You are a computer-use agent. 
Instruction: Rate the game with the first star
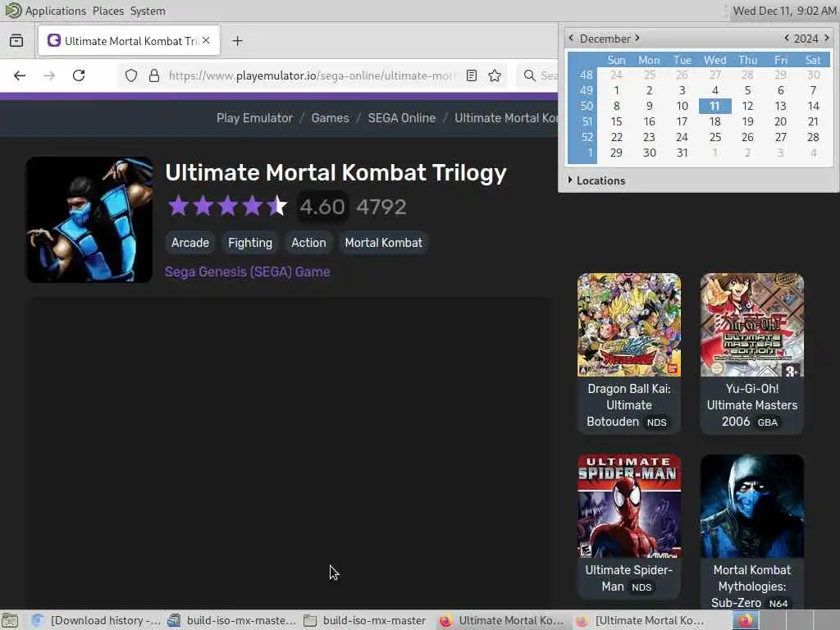pyautogui.click(x=178, y=206)
